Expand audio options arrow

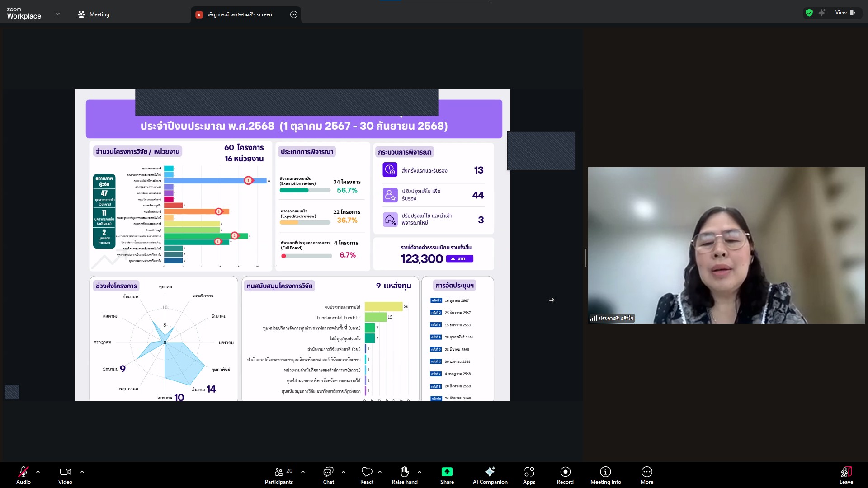coord(38,472)
